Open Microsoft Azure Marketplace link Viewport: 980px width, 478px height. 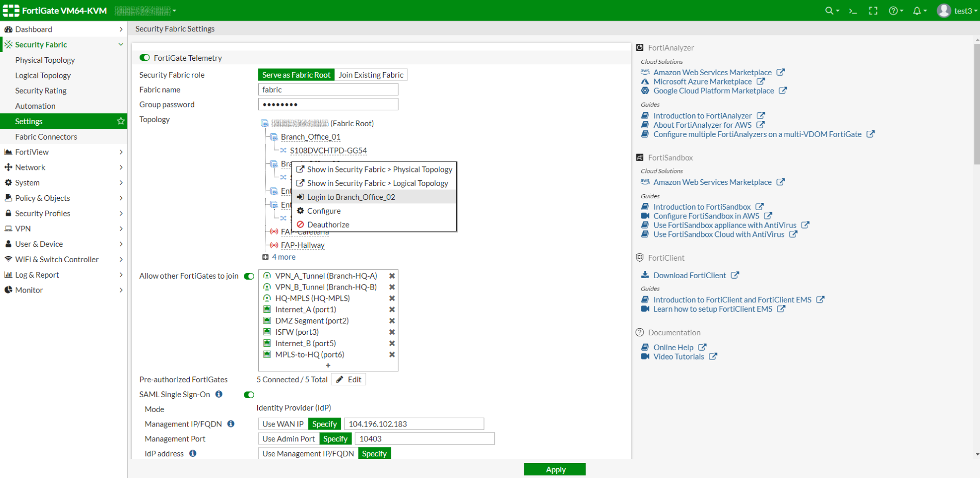click(702, 81)
